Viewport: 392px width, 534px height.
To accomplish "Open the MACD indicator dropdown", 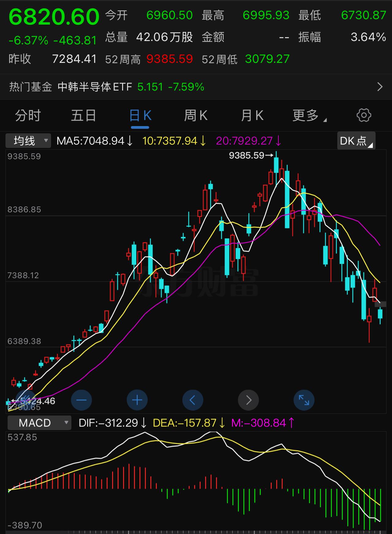I will (40, 423).
